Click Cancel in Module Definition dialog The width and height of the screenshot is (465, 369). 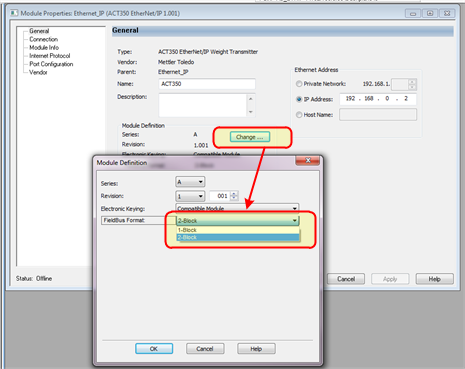pos(205,349)
